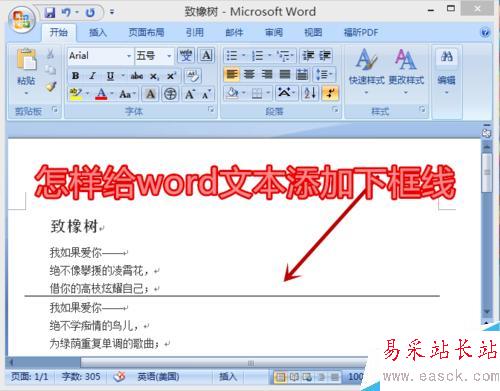Apply distributed alignment
This screenshot has height=391, width=500.
302,74
